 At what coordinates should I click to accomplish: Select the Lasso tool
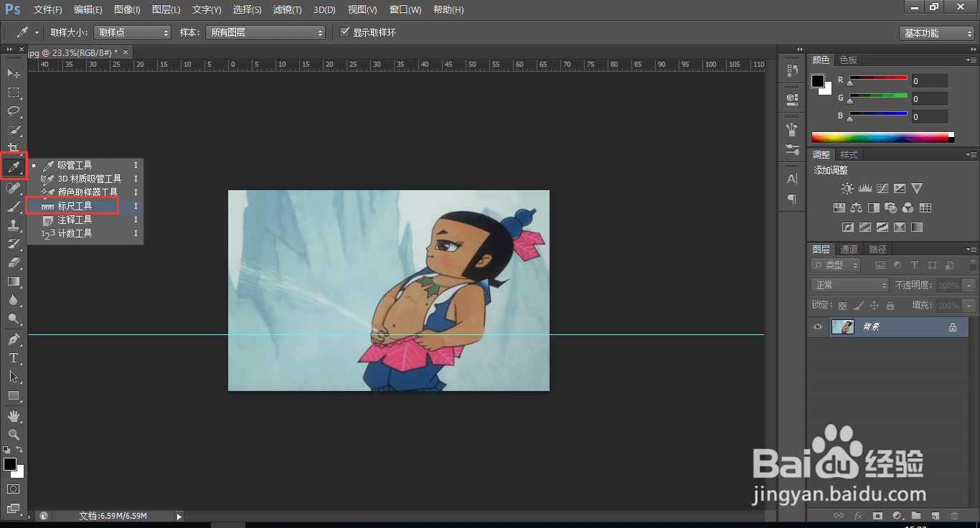click(14, 111)
